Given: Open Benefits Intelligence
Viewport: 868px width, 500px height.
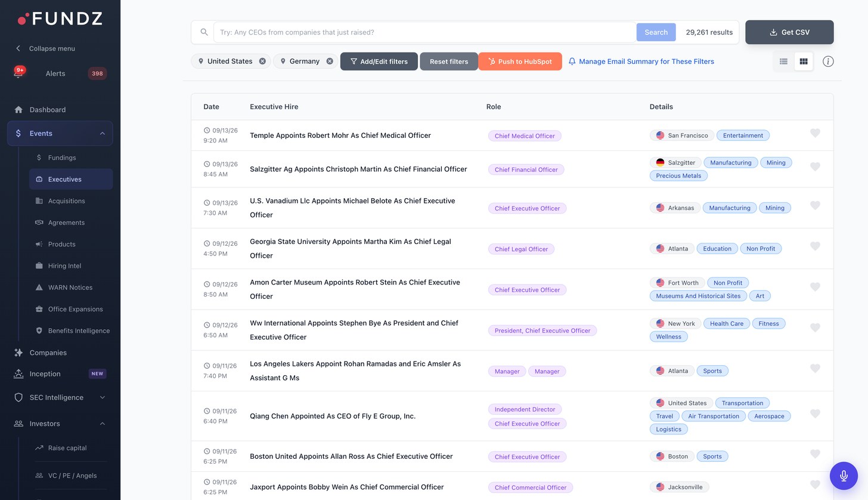Looking at the screenshot, I should [79, 331].
